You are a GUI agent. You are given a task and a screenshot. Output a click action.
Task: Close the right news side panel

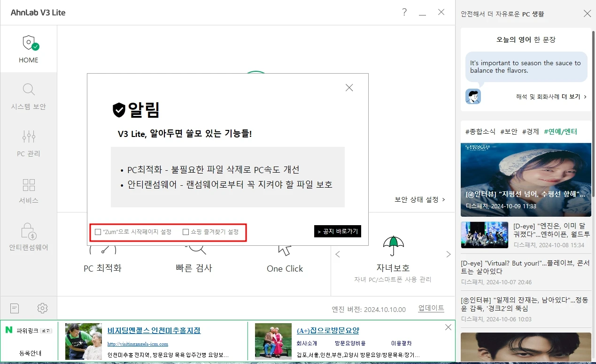[x=587, y=14]
